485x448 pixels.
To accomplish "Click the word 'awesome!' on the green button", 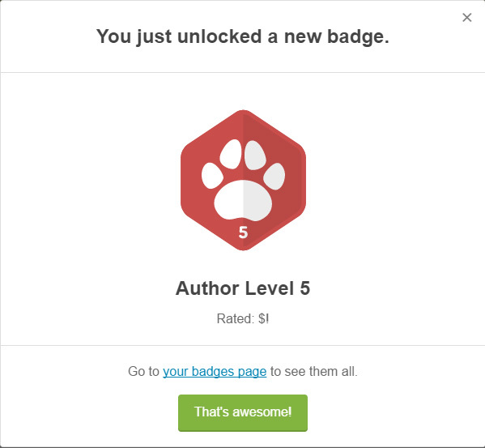I will coord(262,412).
